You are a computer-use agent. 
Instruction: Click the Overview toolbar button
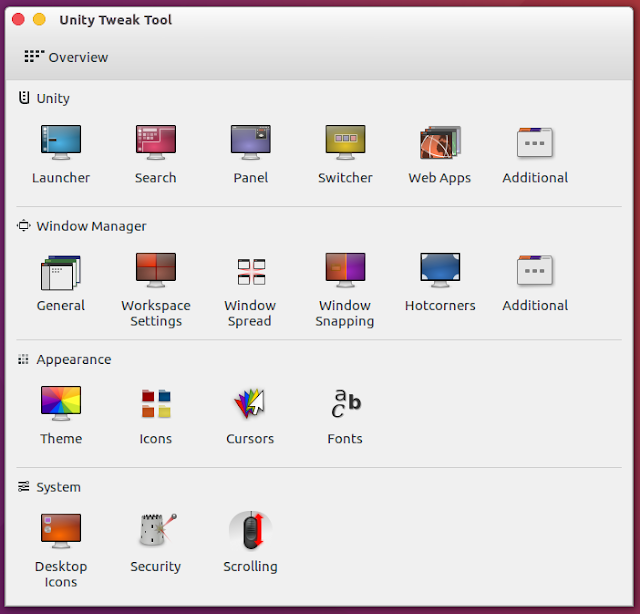click(x=66, y=57)
